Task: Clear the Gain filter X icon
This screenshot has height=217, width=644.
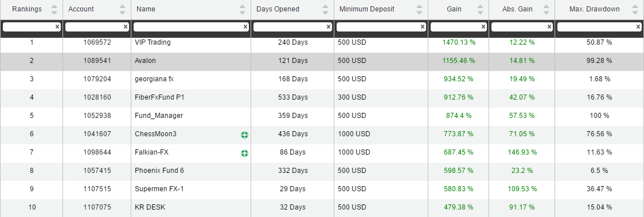Action: point(483,27)
